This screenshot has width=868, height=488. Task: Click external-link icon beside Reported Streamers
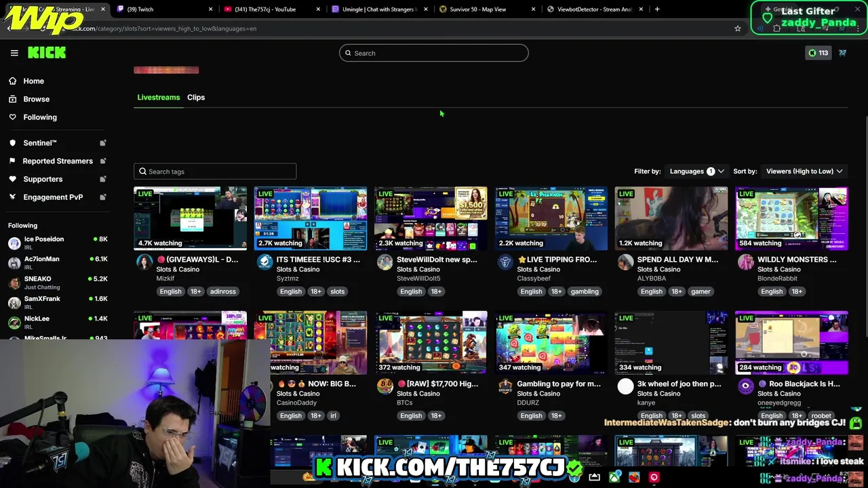coord(103,161)
